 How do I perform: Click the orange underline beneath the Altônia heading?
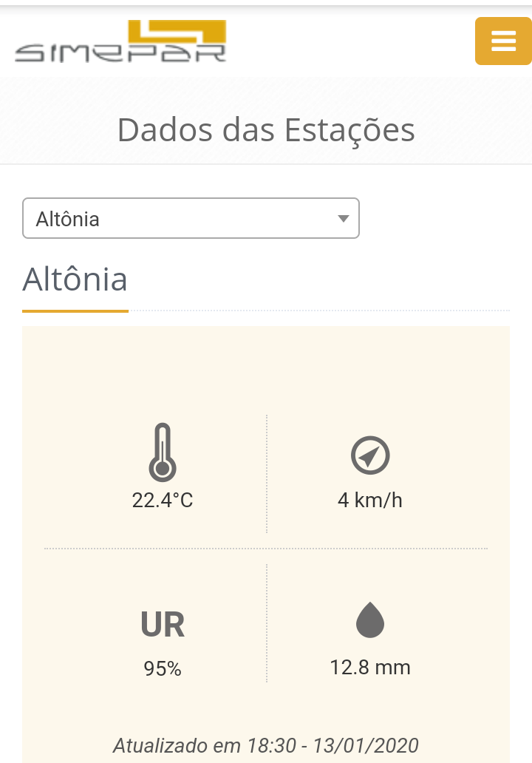point(75,311)
